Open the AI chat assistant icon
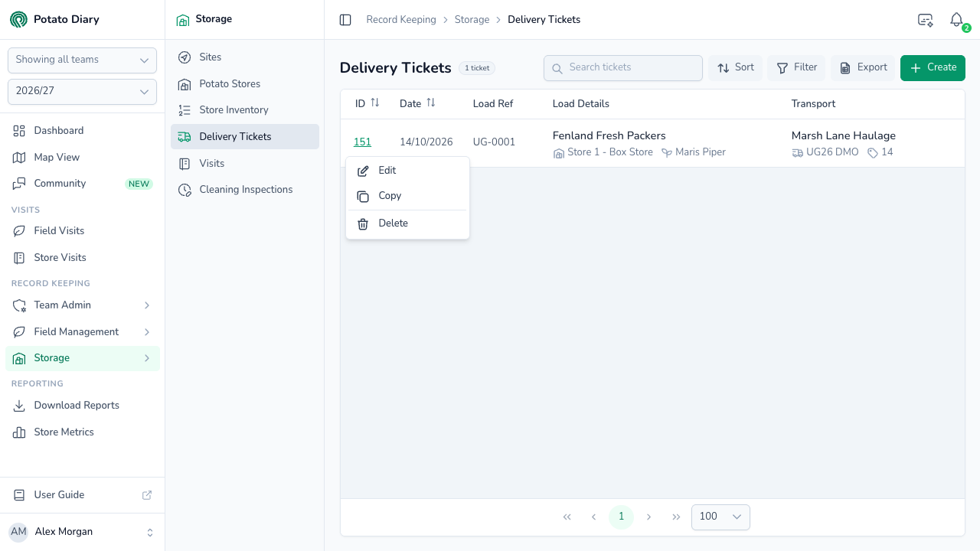980x551 pixels. [925, 20]
